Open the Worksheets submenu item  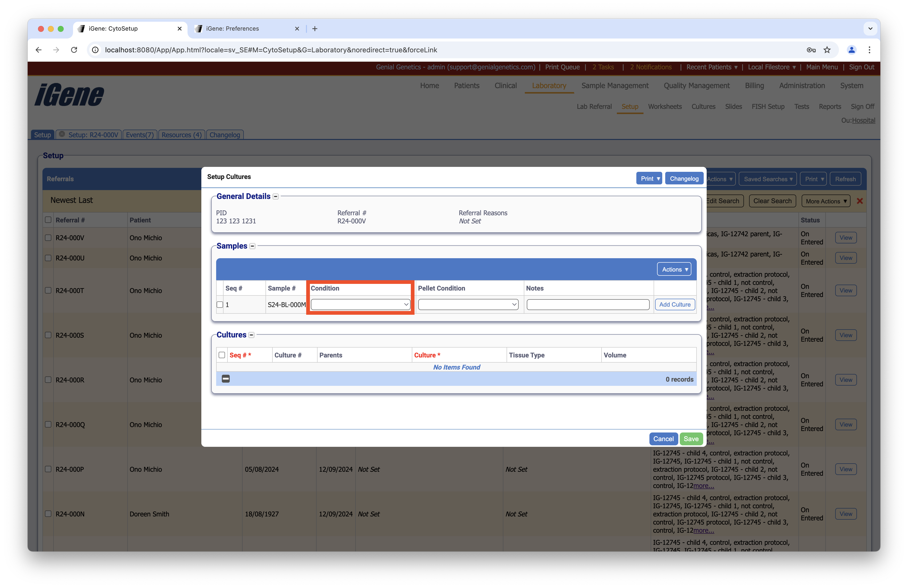pyautogui.click(x=665, y=106)
